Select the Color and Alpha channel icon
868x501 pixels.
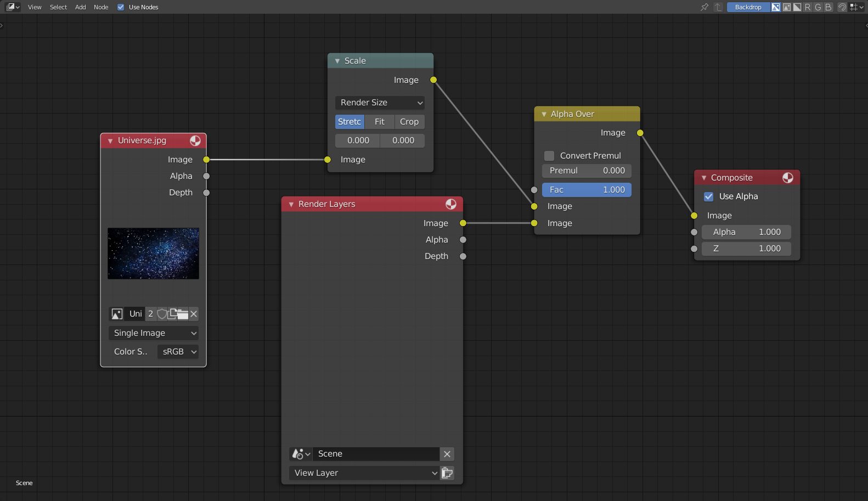click(776, 7)
